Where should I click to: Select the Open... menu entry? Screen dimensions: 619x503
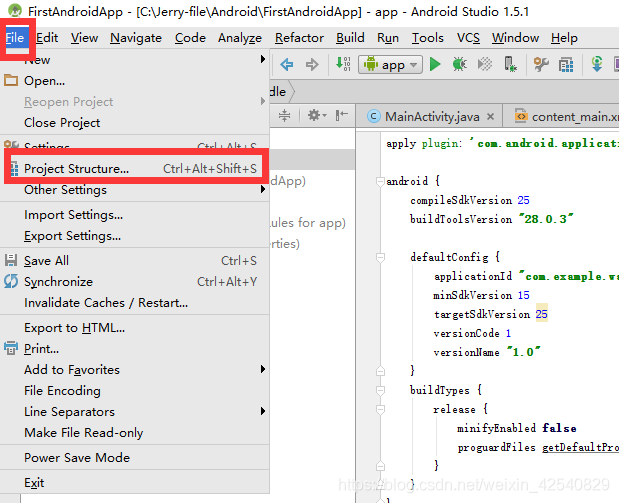pyautogui.click(x=135, y=81)
